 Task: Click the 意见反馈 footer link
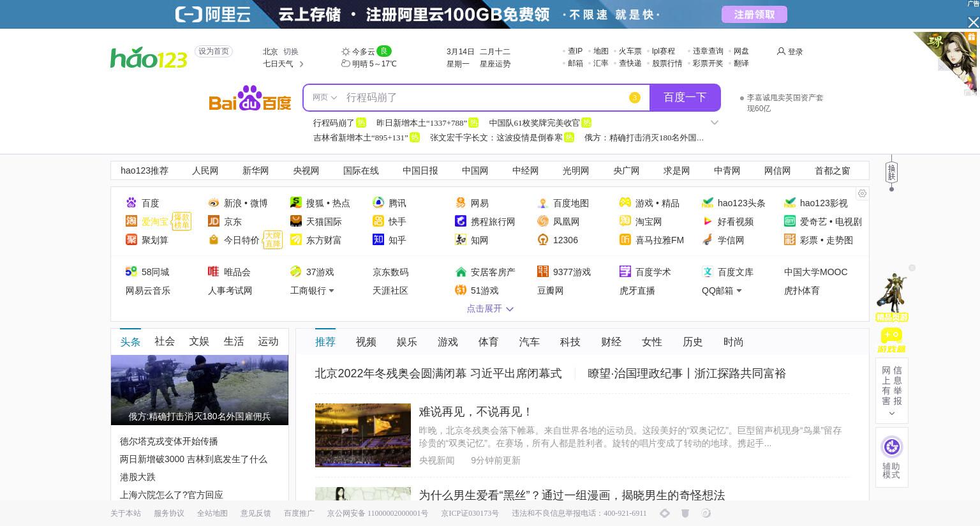tap(256, 513)
